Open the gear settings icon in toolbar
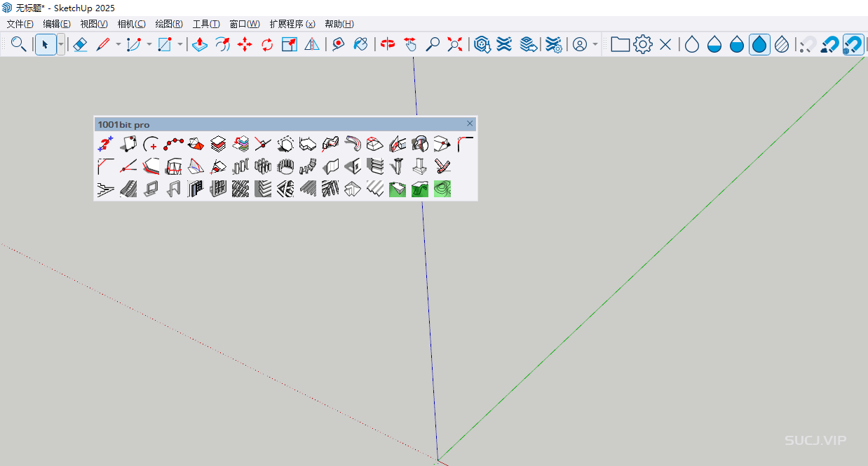 pos(643,44)
